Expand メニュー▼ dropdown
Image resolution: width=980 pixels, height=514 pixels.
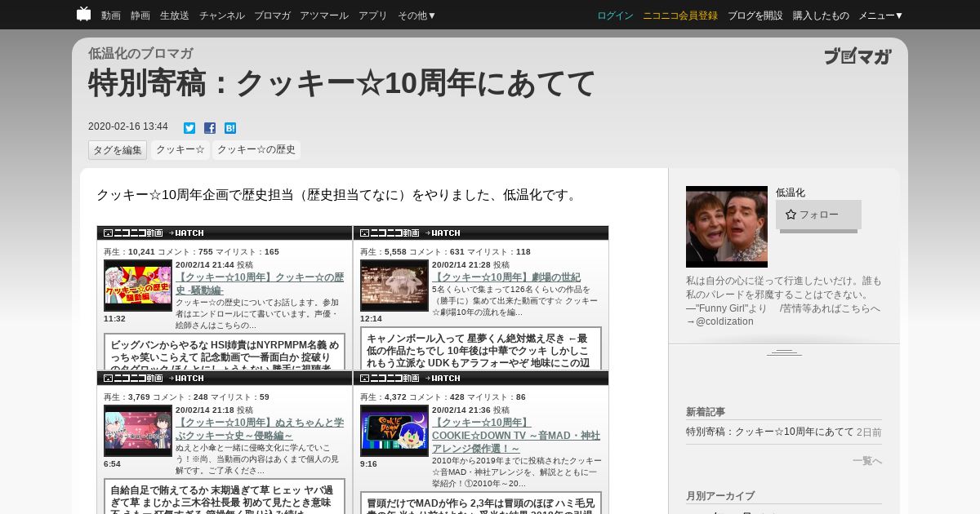click(881, 16)
